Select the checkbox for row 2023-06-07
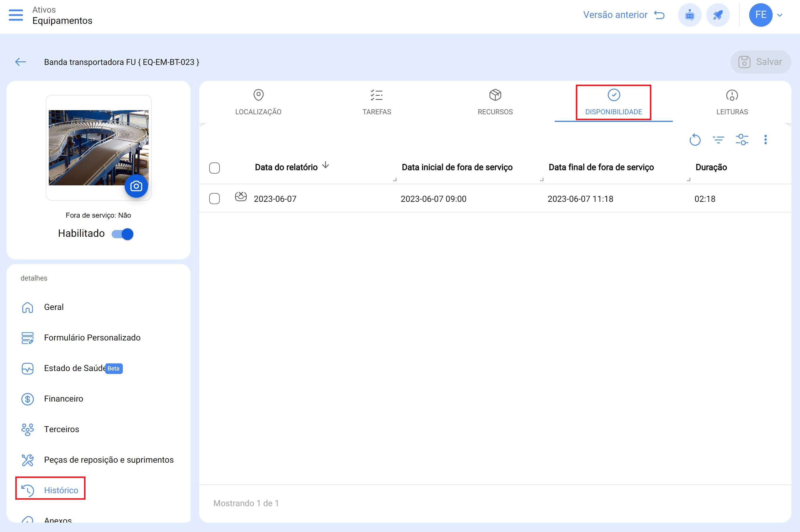The width and height of the screenshot is (800, 532). [x=214, y=199]
